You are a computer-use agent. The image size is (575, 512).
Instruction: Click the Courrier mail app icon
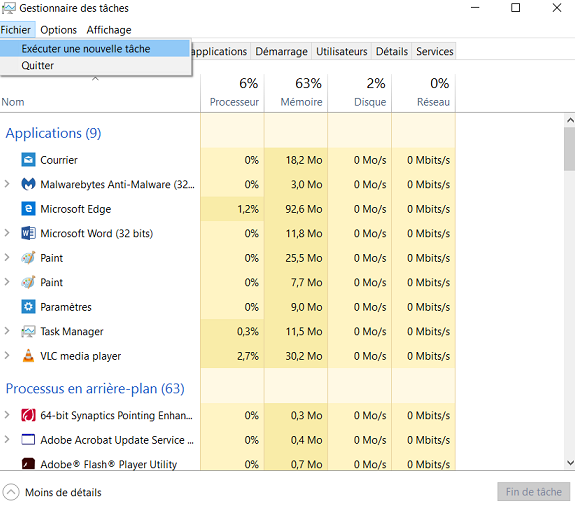click(x=28, y=160)
